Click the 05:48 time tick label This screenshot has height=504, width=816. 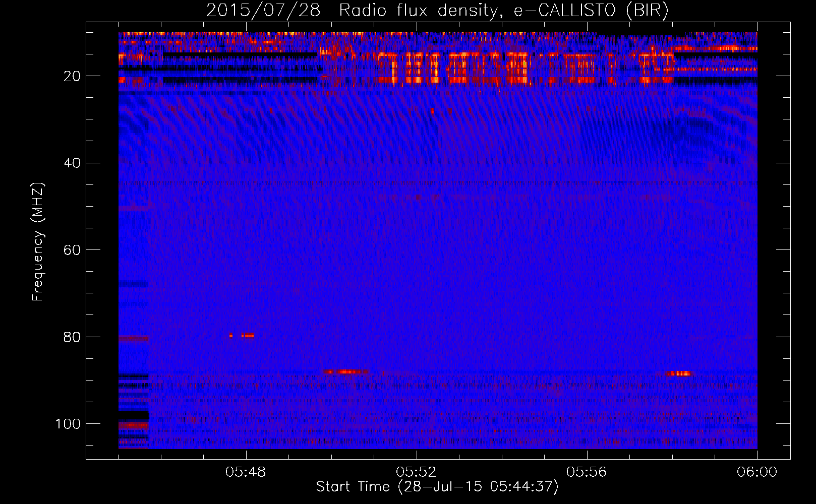(246, 472)
